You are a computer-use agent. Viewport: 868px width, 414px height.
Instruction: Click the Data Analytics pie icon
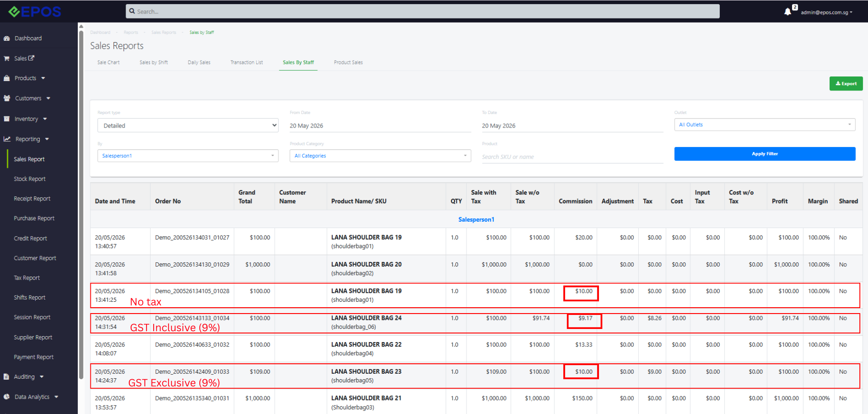tap(7, 397)
